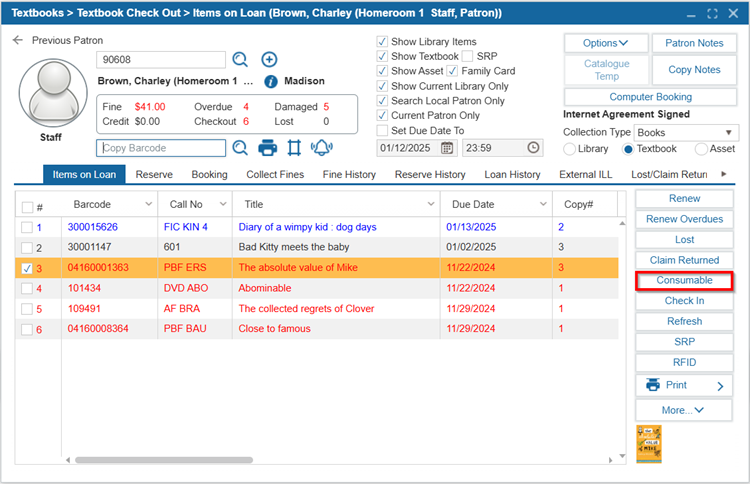Open Computer Booking

click(651, 97)
